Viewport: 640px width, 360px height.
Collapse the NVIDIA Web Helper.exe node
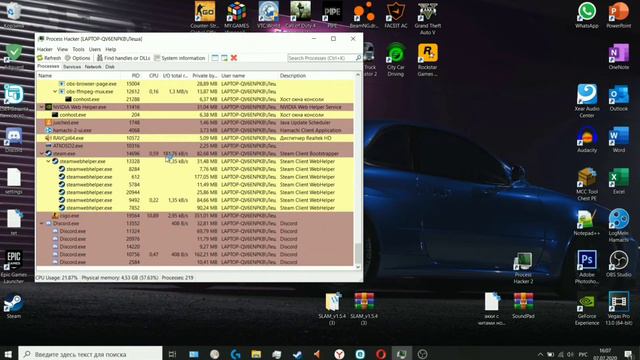(42, 107)
